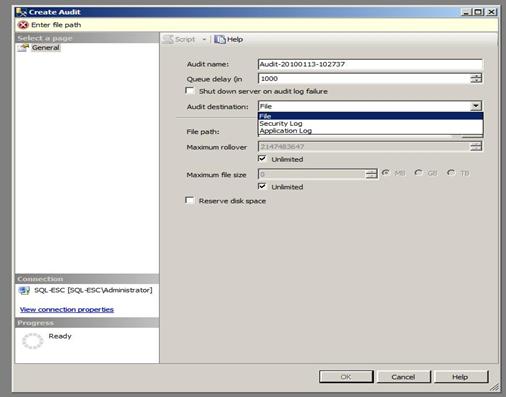Choose Security Log destination option

[371, 123]
